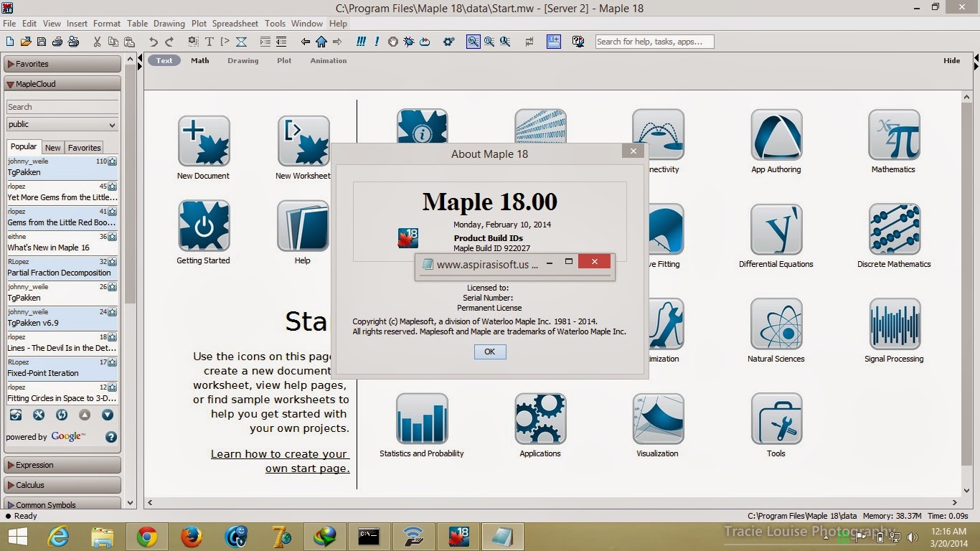Viewport: 980px width, 551px height.
Task: Toggle favorite star for Yet More Gems entry
Action: click(112, 187)
